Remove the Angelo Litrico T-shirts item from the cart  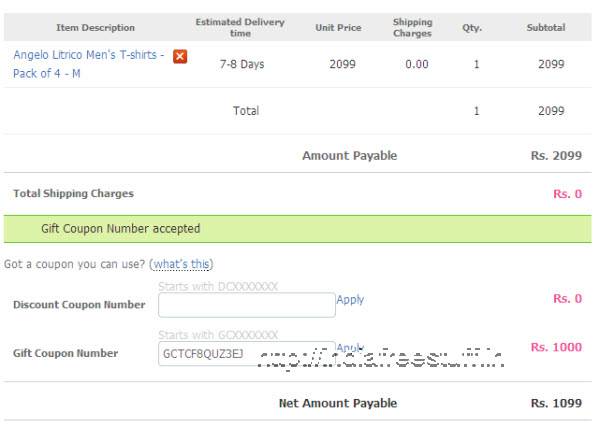pos(180,57)
